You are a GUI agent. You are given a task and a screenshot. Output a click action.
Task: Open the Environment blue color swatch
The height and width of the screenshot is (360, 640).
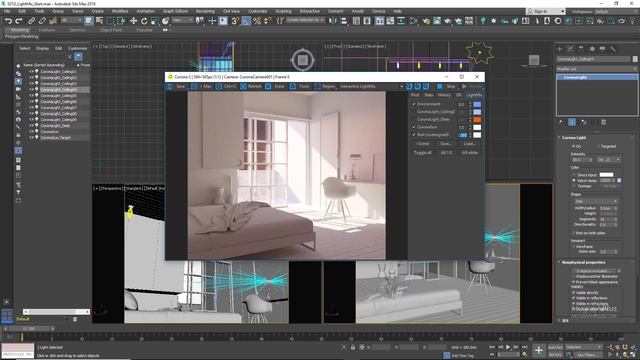[477, 104]
